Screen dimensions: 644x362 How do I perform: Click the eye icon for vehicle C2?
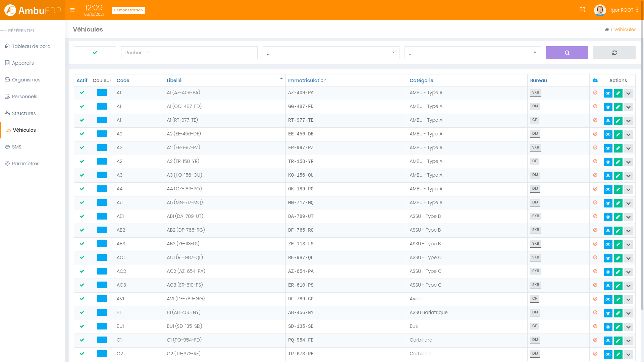pyautogui.click(x=608, y=354)
